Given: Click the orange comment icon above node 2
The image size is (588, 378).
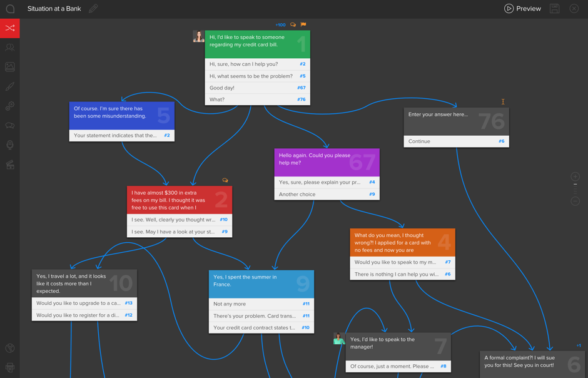Looking at the screenshot, I should click(x=225, y=180).
